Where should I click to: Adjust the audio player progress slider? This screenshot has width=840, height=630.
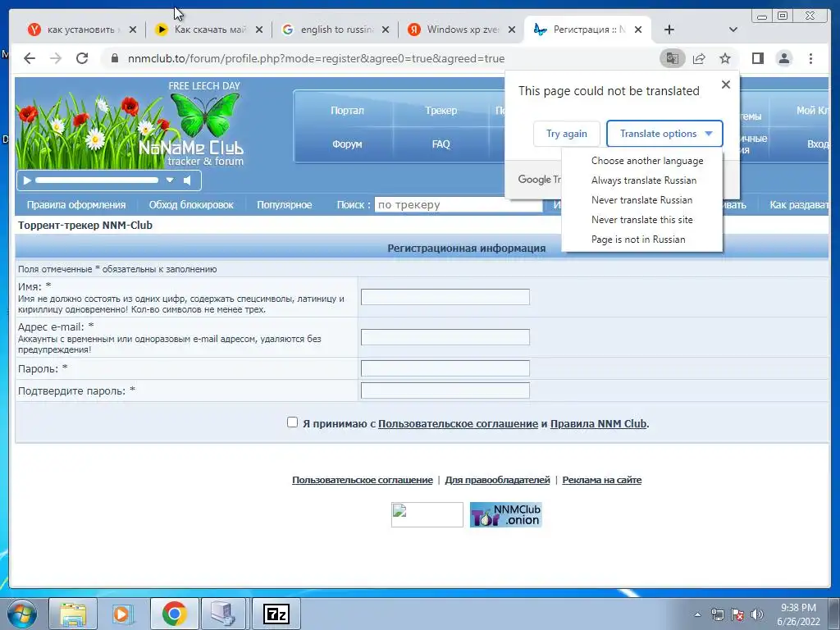[97, 180]
